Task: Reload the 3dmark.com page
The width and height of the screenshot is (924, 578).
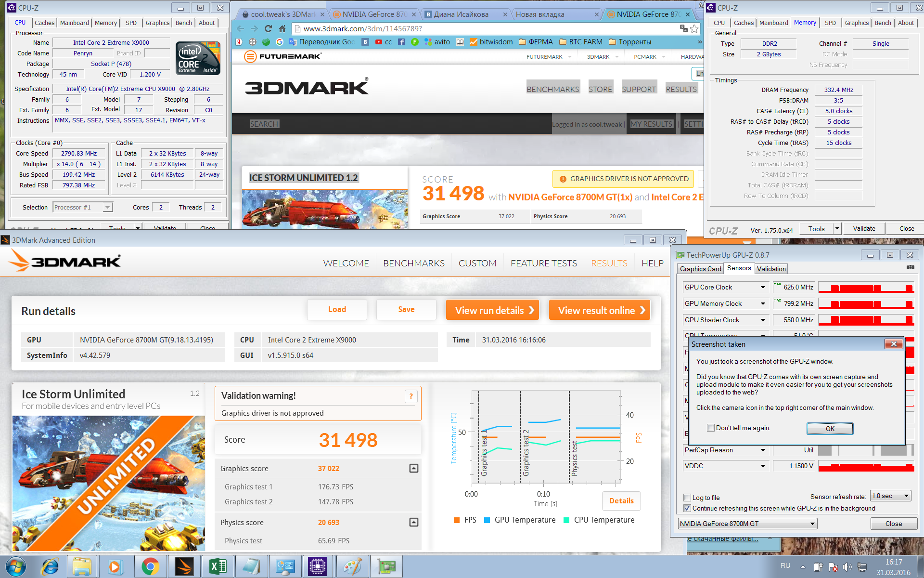Action: coord(268,29)
